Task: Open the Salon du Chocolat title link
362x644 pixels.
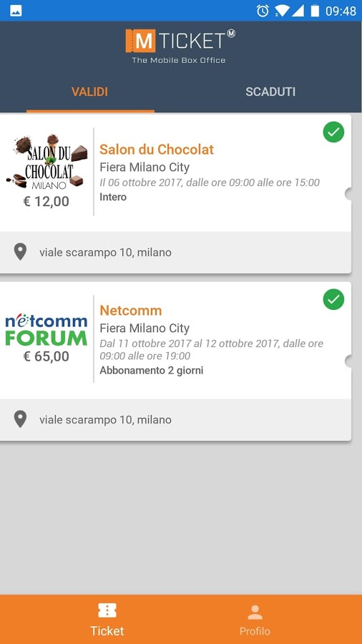Action: pyautogui.click(x=157, y=150)
